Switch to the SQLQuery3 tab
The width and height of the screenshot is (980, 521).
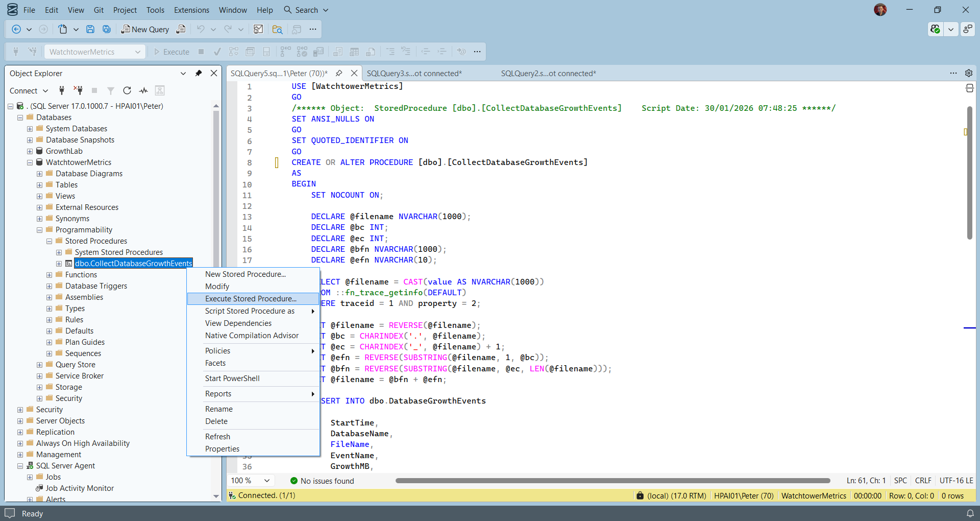coord(414,74)
